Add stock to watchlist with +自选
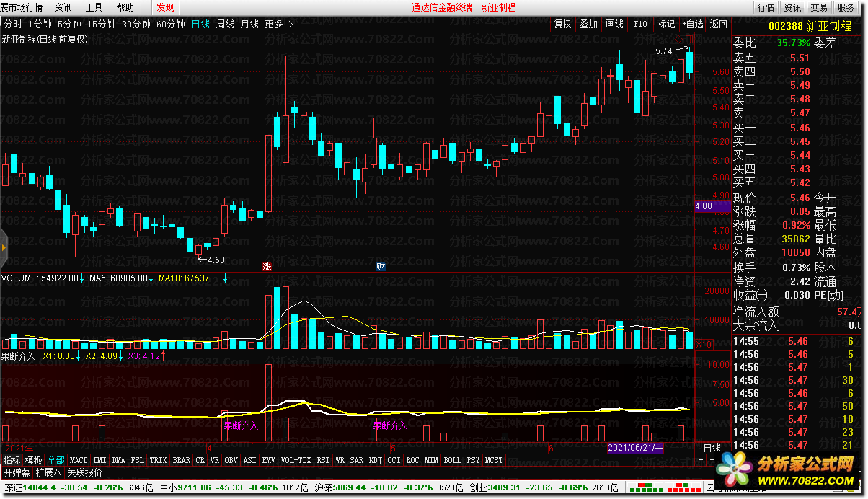This screenshot has width=868, height=499. coord(693,24)
